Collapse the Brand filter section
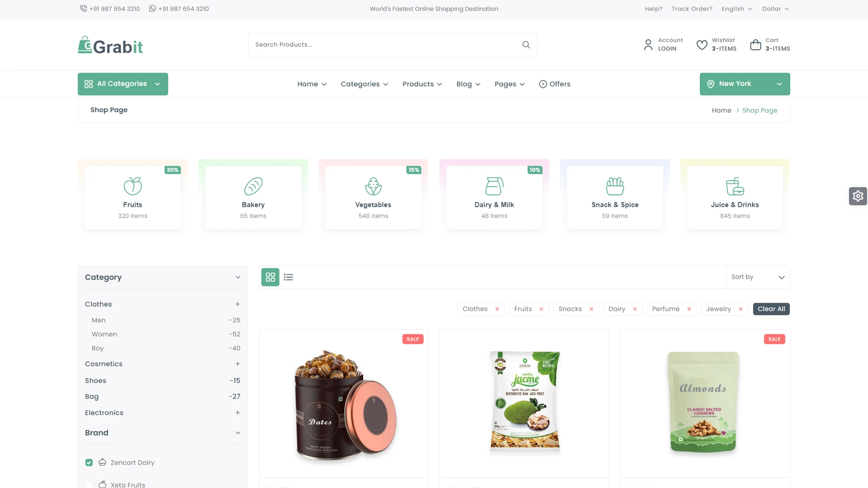The image size is (868, 488). click(238, 433)
